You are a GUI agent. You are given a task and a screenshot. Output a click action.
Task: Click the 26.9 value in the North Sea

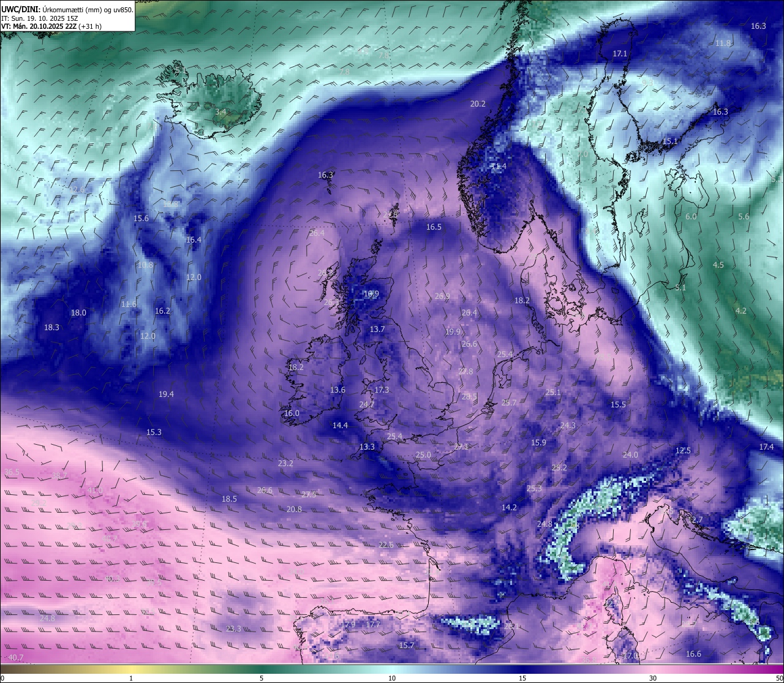coord(442,296)
